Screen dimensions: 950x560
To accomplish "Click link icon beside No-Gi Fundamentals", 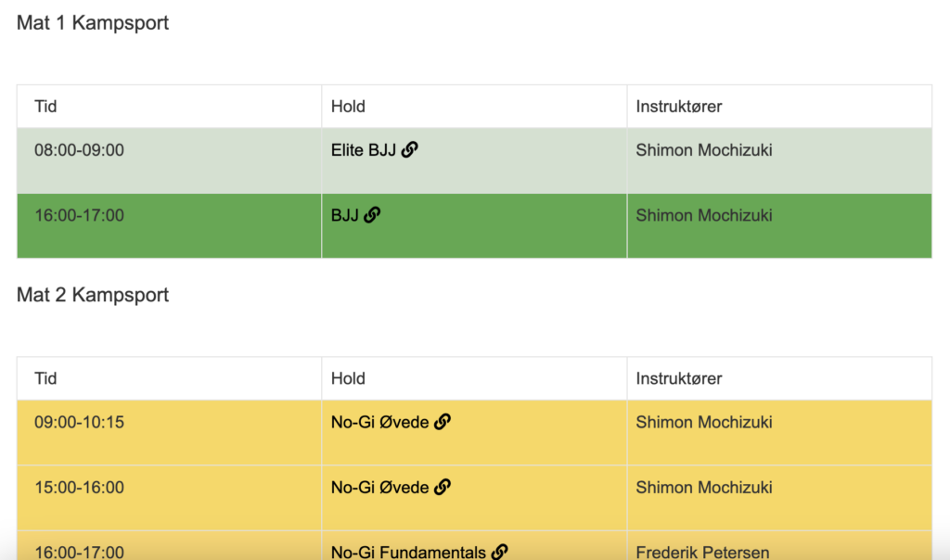I will pos(499,552).
